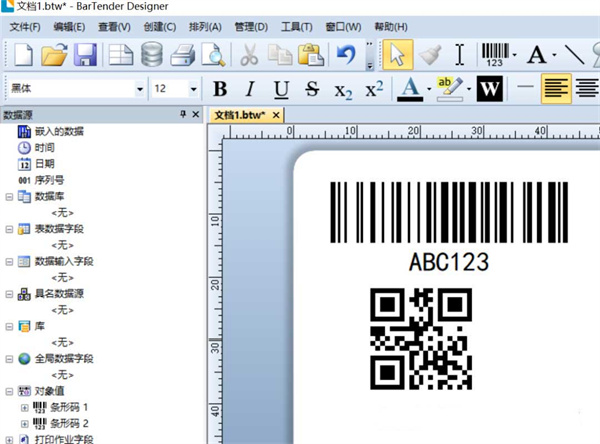The height and width of the screenshot is (444, 600).
Task: Select 嵌入的数据 in data sources panel
Action: point(58,130)
